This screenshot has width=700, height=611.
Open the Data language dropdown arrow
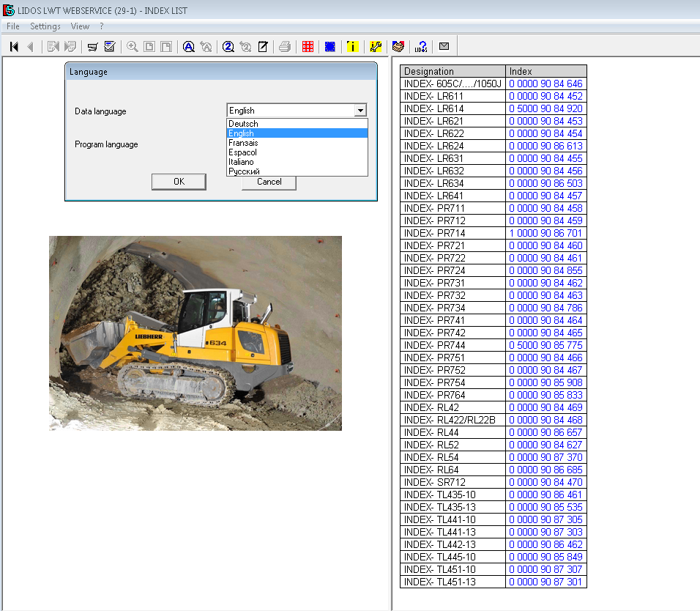[360, 110]
